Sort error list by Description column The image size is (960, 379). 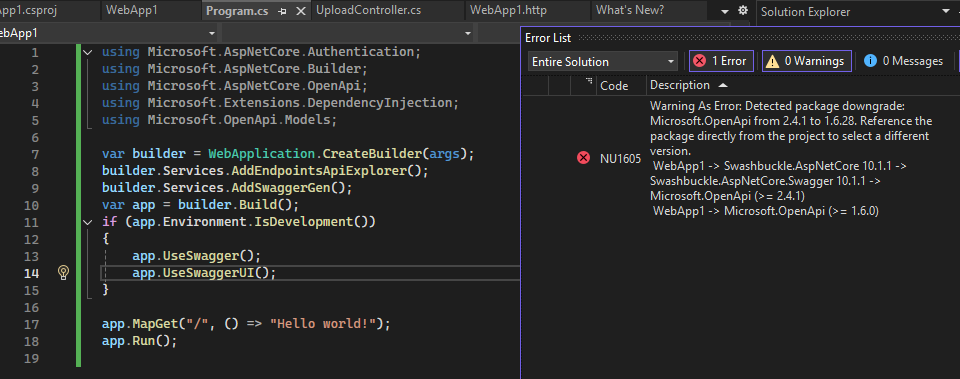click(x=680, y=85)
